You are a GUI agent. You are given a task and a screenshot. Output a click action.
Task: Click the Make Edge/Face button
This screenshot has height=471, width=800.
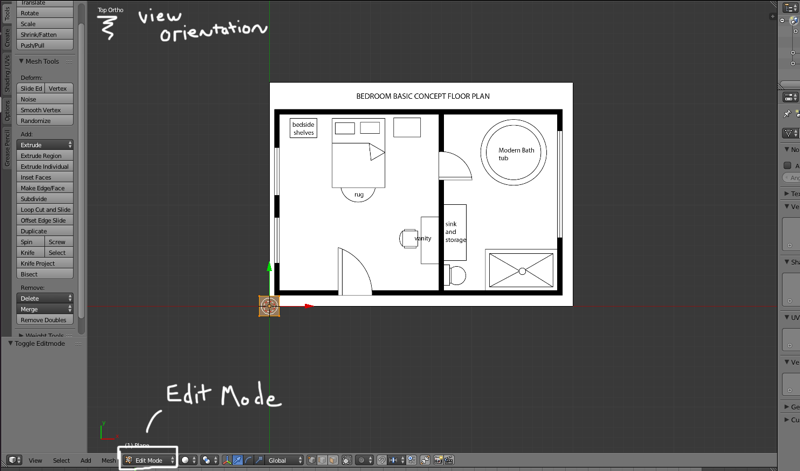click(45, 188)
